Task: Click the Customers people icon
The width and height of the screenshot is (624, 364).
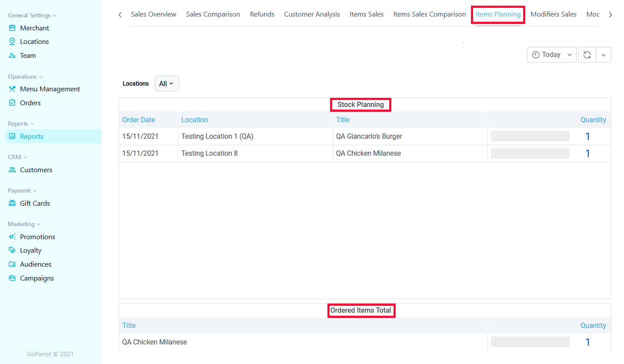Action: pyautogui.click(x=12, y=170)
